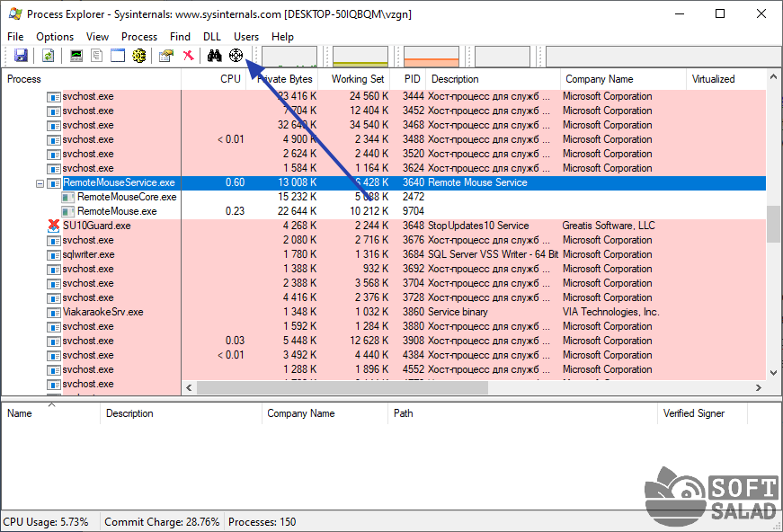Collapse the RemoteMouseService.exe tree node

tap(40, 183)
